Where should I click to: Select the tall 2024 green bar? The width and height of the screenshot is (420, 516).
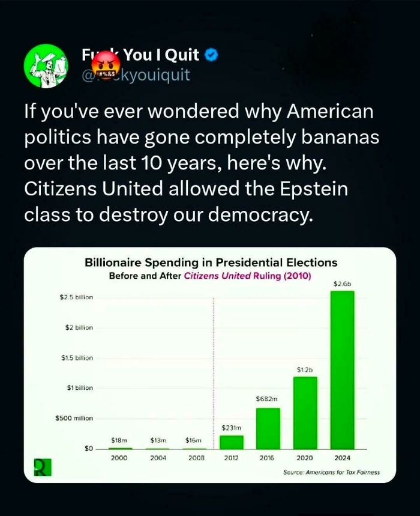coord(342,369)
